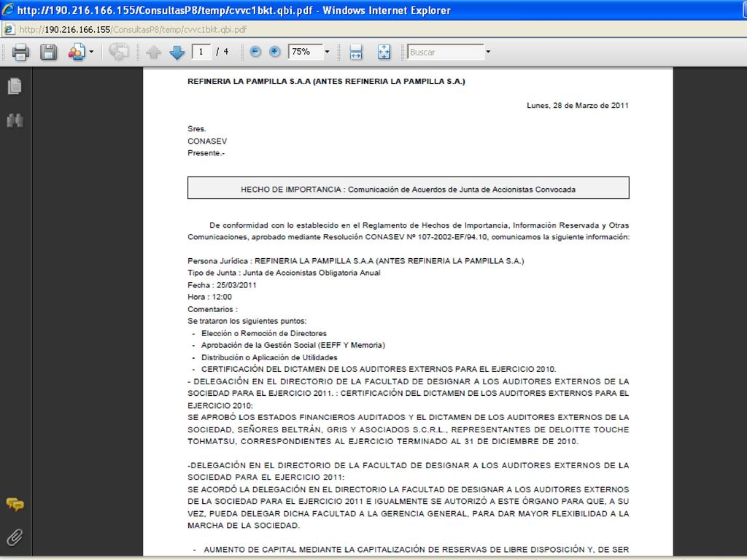This screenshot has width=747, height=560.
Task: Open the Comments panel icon
Action: tap(15, 504)
